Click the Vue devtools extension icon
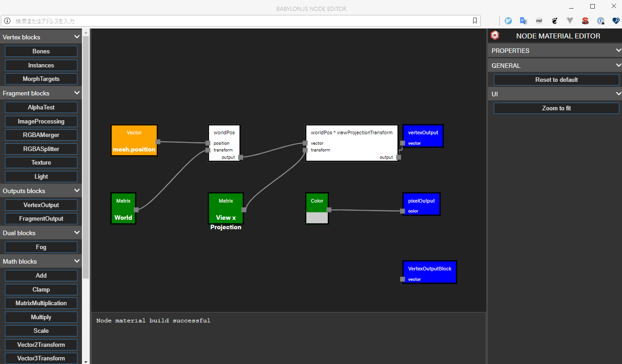Viewport: 622px width, 364px height. click(x=570, y=21)
